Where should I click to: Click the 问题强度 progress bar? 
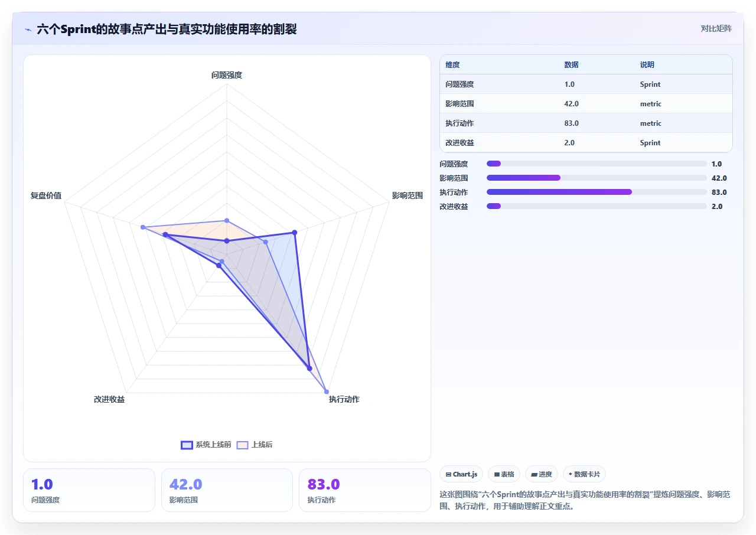597,164
